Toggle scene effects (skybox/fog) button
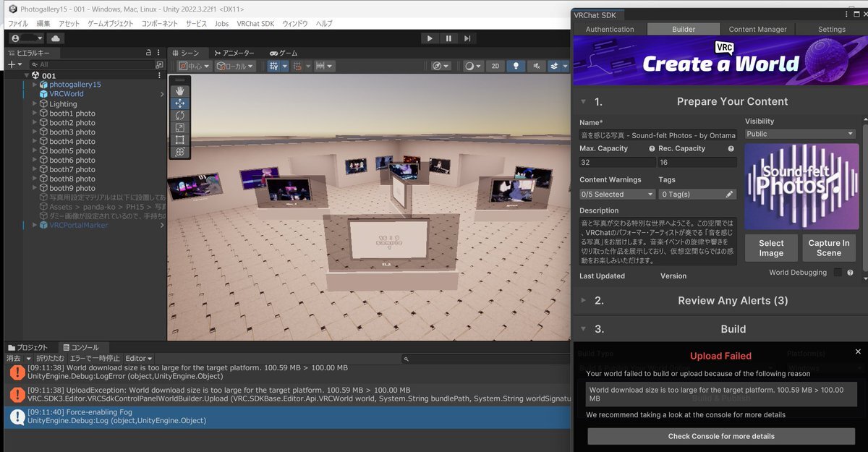This screenshot has height=452, width=868. (553, 66)
